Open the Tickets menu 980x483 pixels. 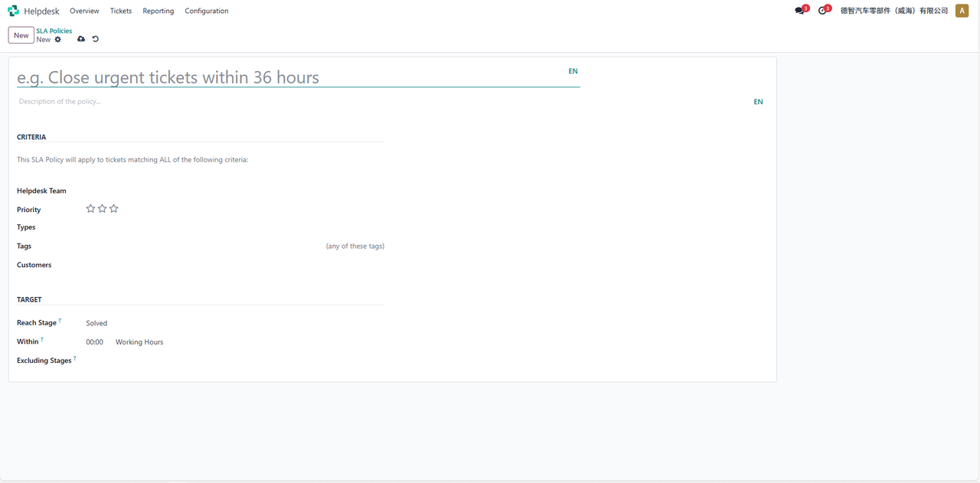[120, 11]
